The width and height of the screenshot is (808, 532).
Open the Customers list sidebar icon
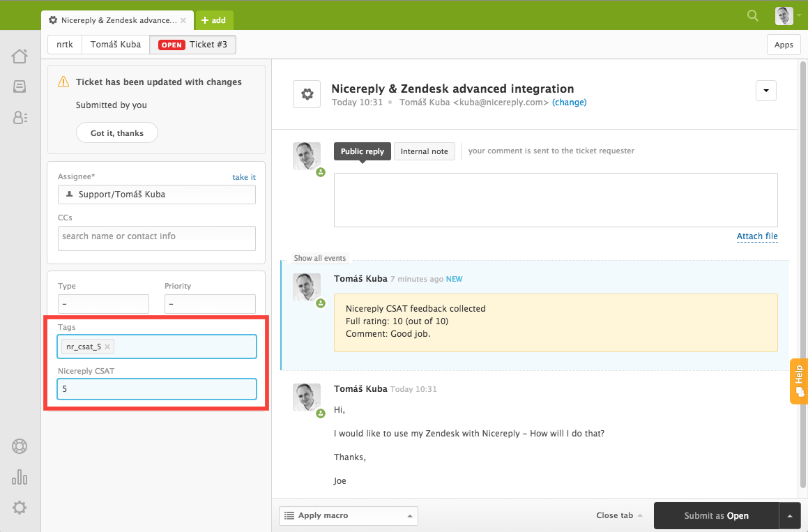tap(20, 118)
